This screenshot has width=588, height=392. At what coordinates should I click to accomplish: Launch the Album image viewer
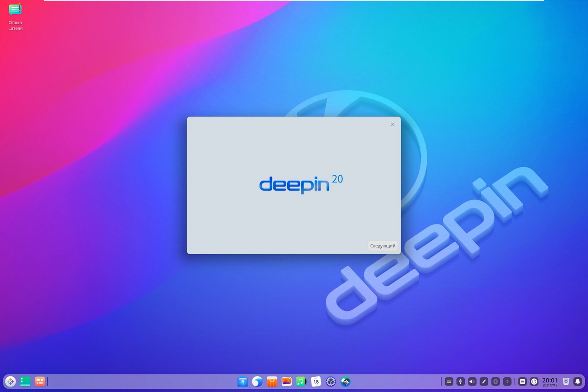(287, 381)
